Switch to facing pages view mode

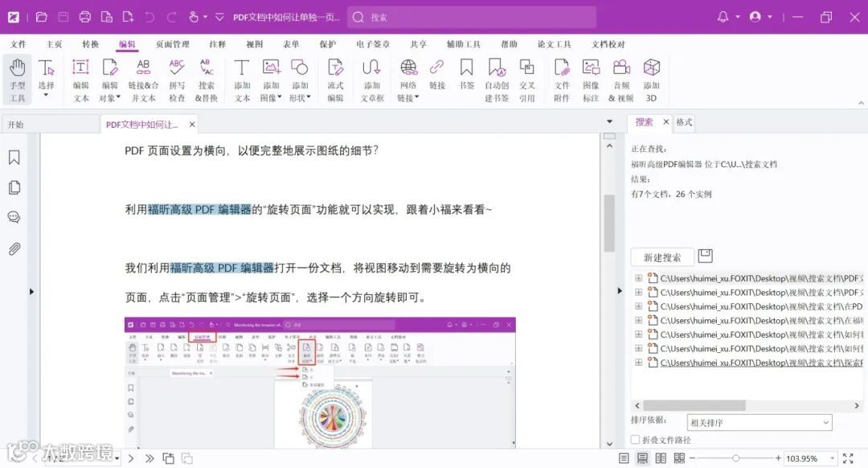coord(661,458)
